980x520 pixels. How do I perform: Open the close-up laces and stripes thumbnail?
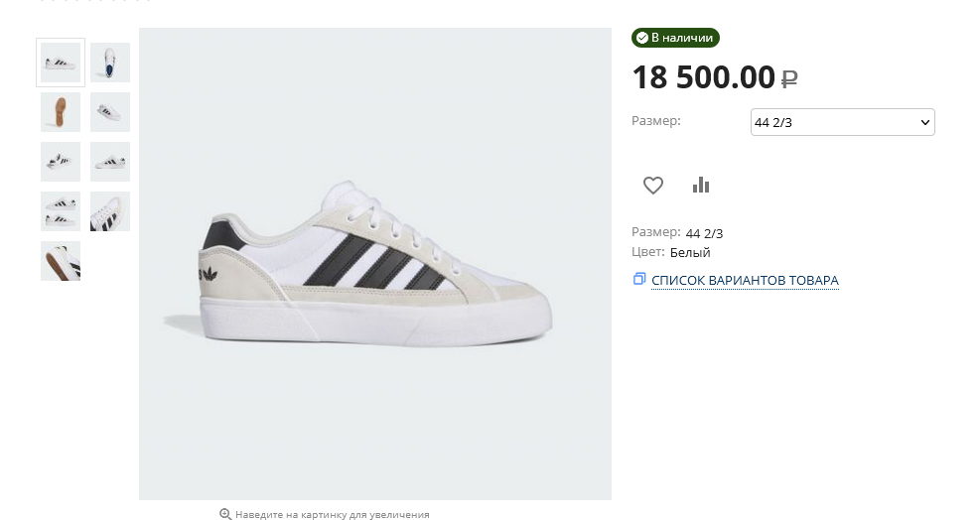pos(110,211)
